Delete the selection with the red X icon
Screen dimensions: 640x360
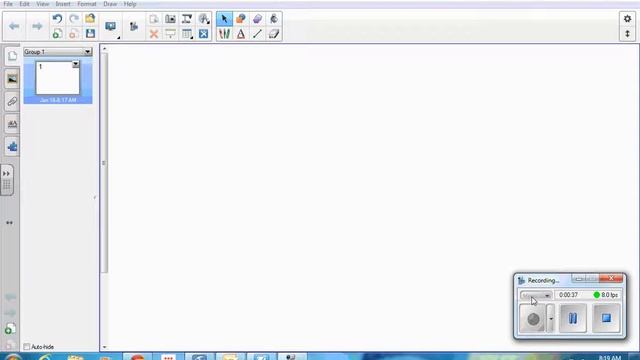point(154,34)
